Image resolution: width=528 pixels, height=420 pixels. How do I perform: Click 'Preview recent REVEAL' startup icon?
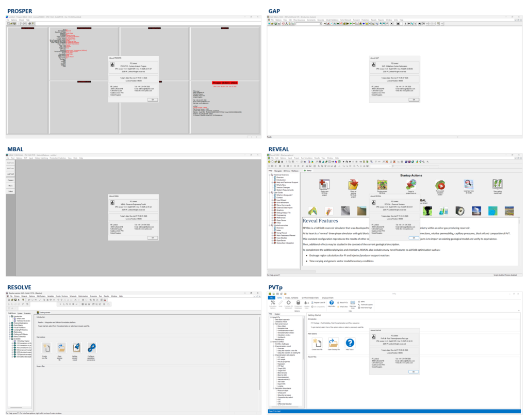pos(382,185)
